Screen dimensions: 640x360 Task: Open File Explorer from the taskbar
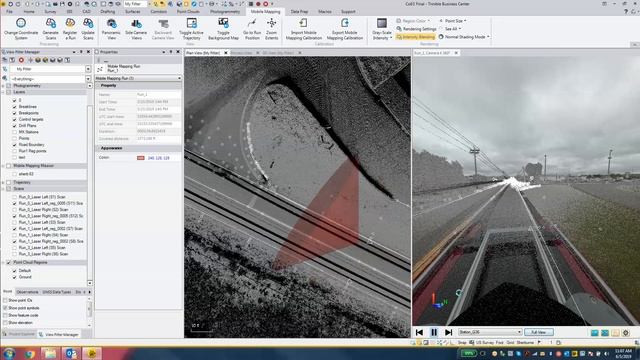click(x=50, y=353)
